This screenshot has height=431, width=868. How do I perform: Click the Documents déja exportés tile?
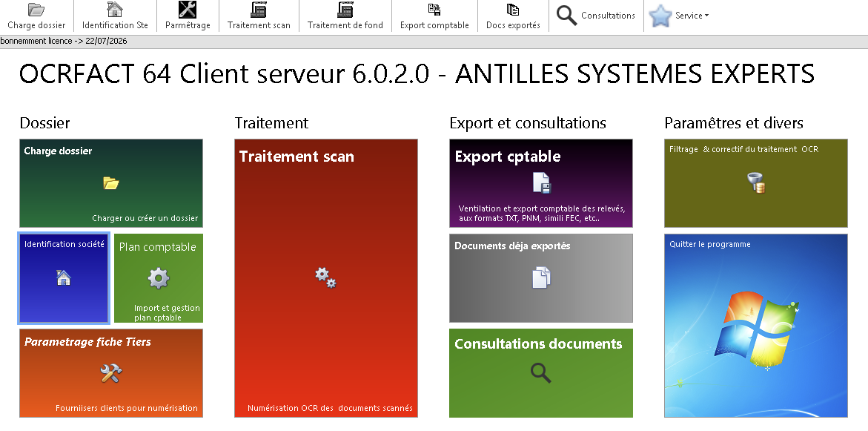click(x=541, y=278)
